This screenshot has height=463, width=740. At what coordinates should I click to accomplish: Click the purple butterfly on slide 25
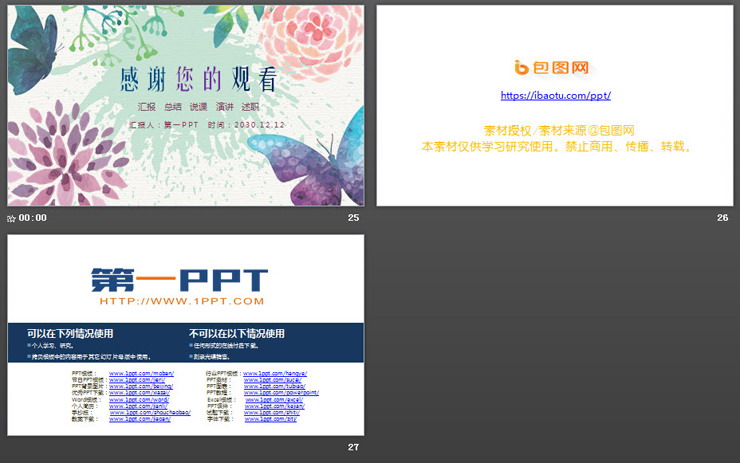coord(314,158)
